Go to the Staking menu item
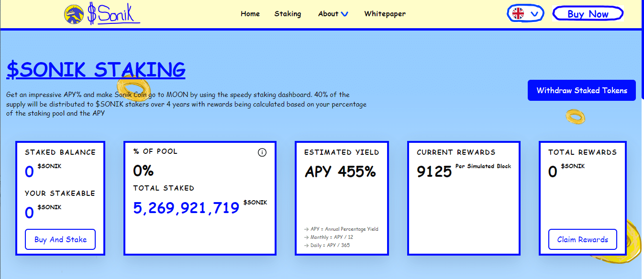 (x=288, y=14)
